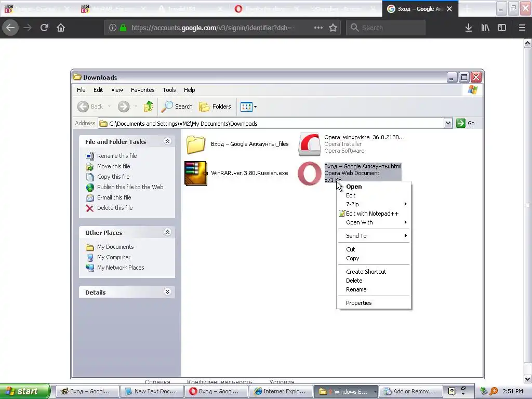Choose Cut in the context menu
Viewport: 532px width, 399px height.
[x=374, y=249]
